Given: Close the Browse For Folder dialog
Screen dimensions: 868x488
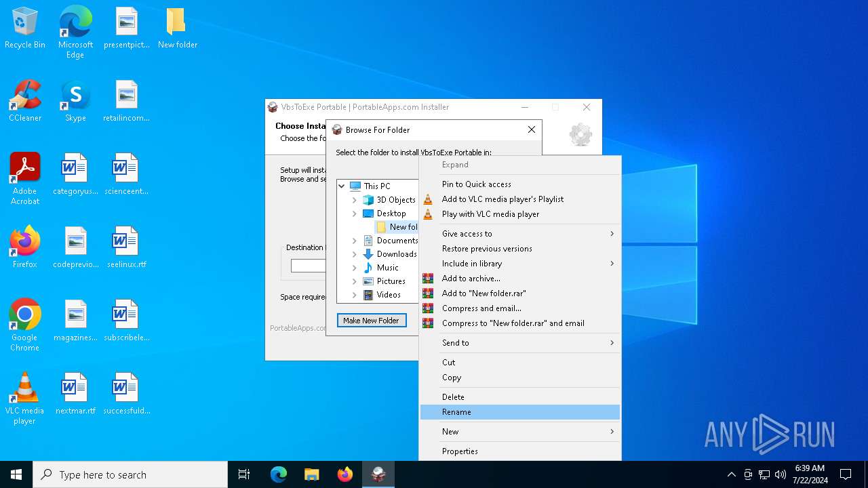Looking at the screenshot, I should (532, 129).
